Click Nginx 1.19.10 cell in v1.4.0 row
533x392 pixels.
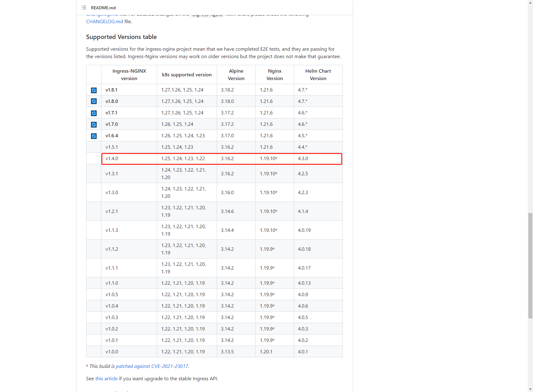pyautogui.click(x=275, y=159)
